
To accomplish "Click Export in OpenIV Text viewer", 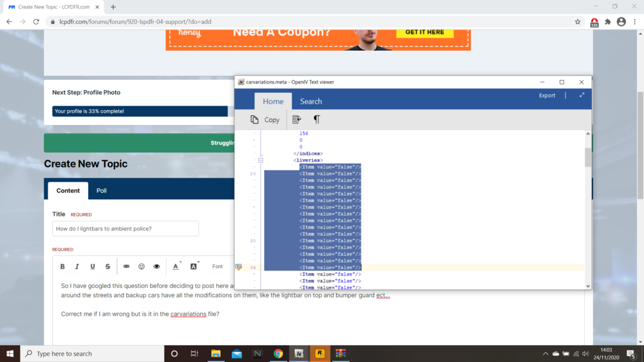I will (x=547, y=95).
